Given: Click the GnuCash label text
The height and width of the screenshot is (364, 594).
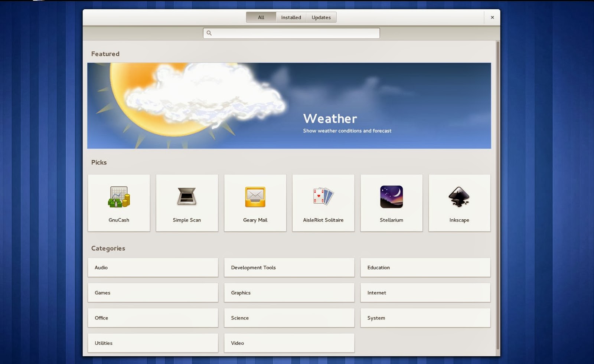Looking at the screenshot, I should [119, 220].
